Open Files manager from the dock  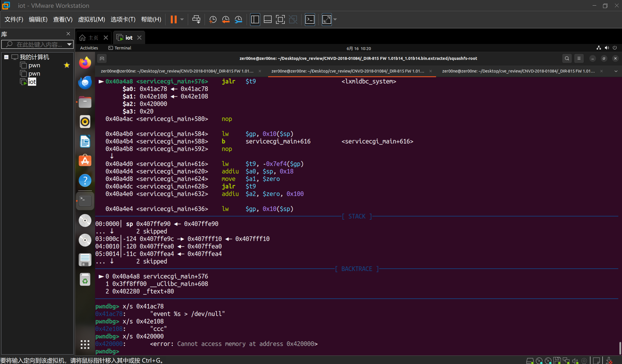(x=85, y=102)
